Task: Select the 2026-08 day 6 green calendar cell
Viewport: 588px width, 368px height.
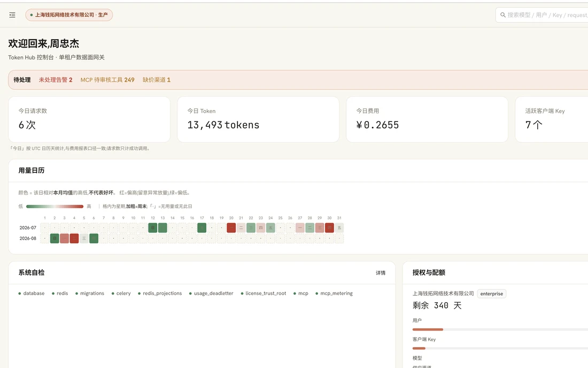Action: 94,238
